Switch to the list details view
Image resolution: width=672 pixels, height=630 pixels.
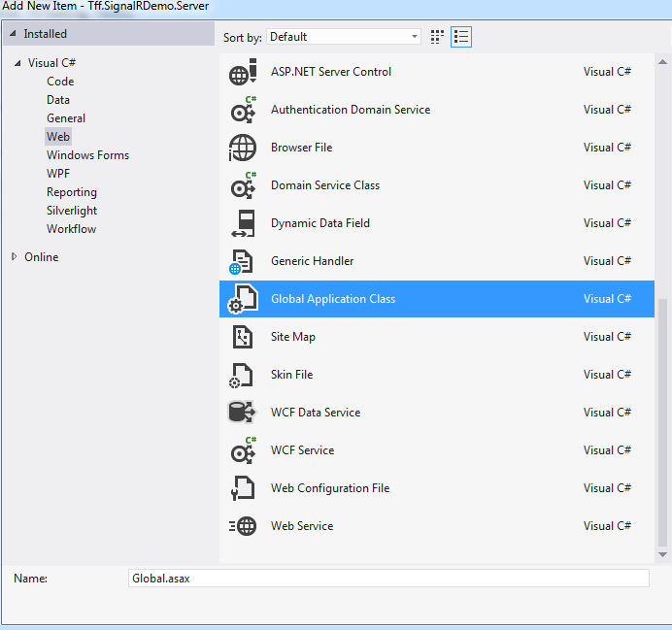461,37
